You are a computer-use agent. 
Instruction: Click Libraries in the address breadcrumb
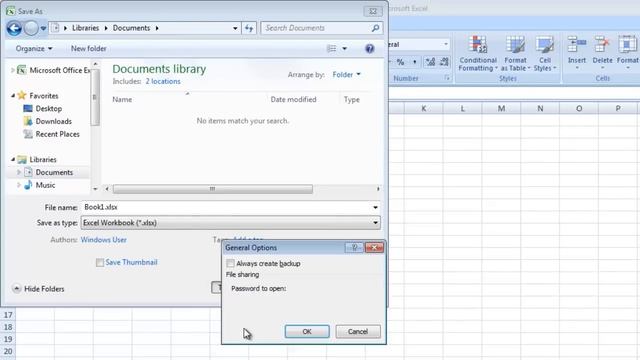85,28
